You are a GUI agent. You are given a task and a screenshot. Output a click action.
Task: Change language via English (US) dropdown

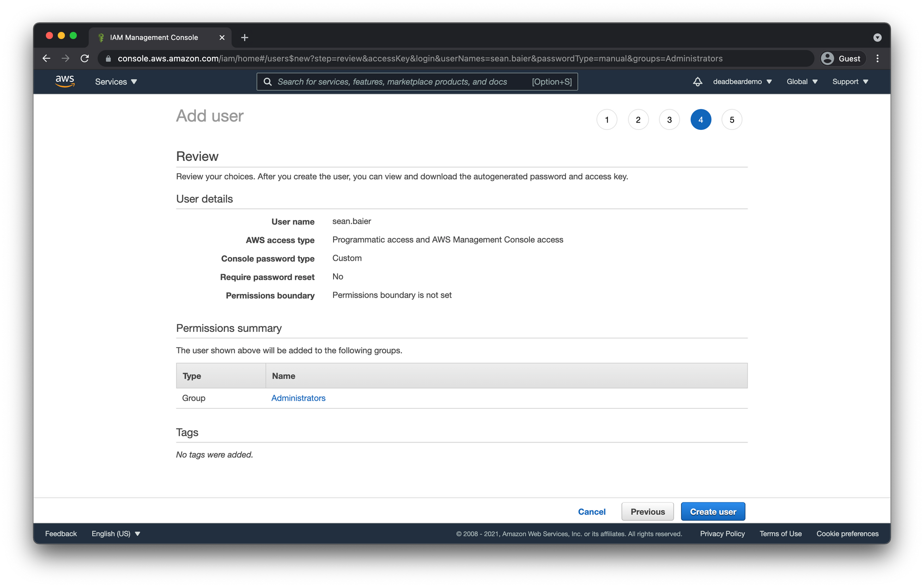point(115,533)
